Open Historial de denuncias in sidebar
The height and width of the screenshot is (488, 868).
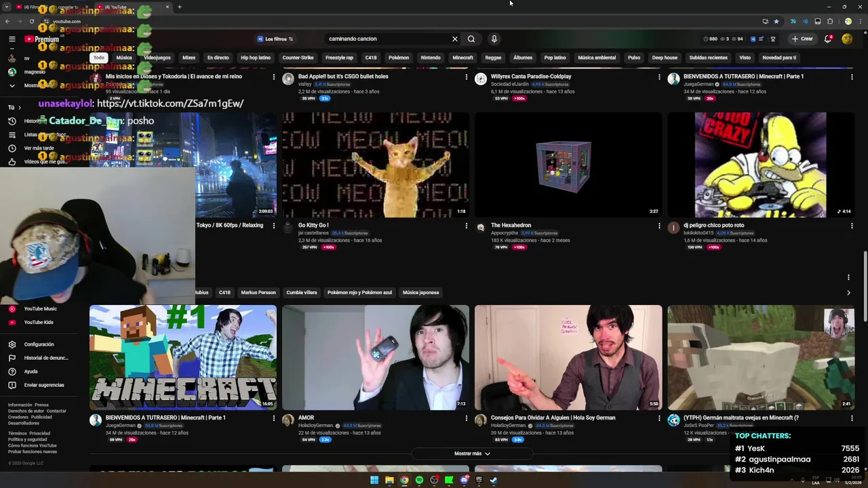45,358
